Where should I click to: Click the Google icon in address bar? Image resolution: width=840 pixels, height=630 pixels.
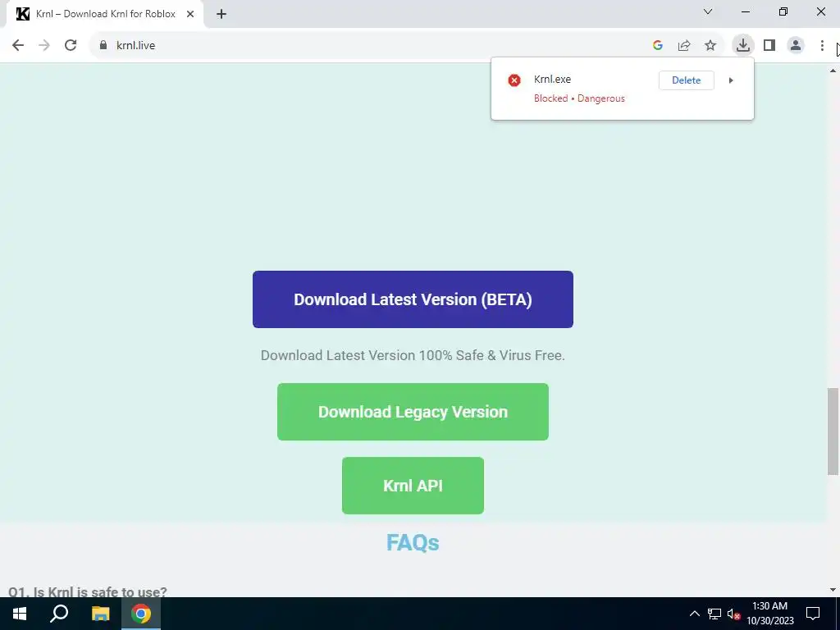pyautogui.click(x=658, y=46)
